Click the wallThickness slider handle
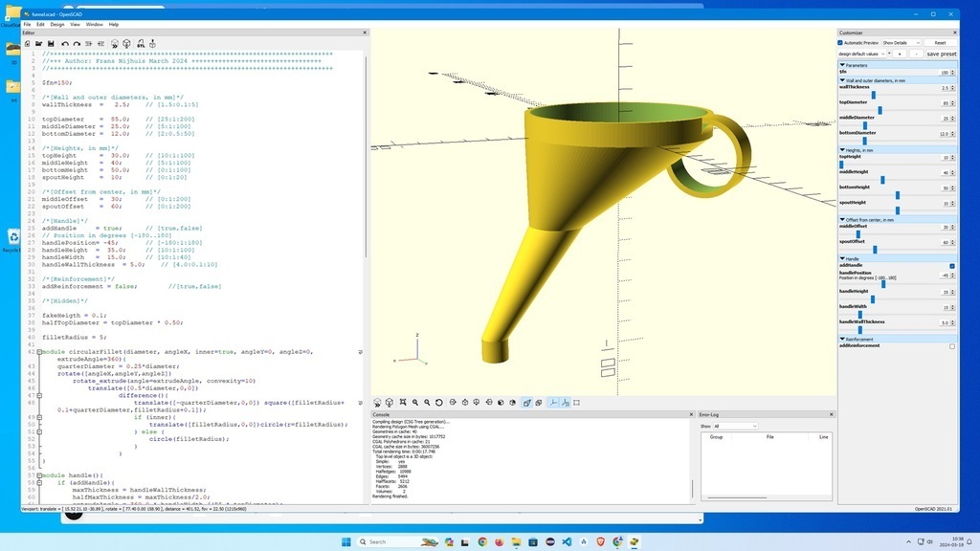The height and width of the screenshot is (551, 980). pyautogui.click(x=873, y=95)
